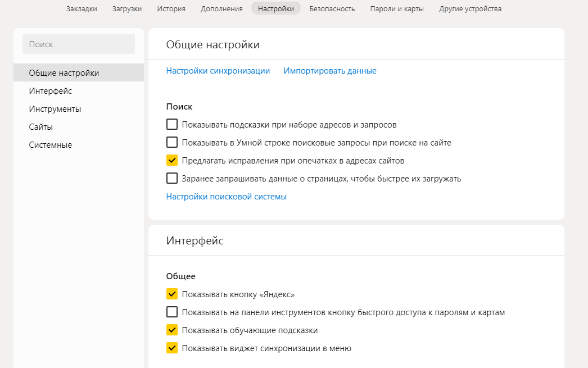Open the Дополнения tab

(221, 8)
